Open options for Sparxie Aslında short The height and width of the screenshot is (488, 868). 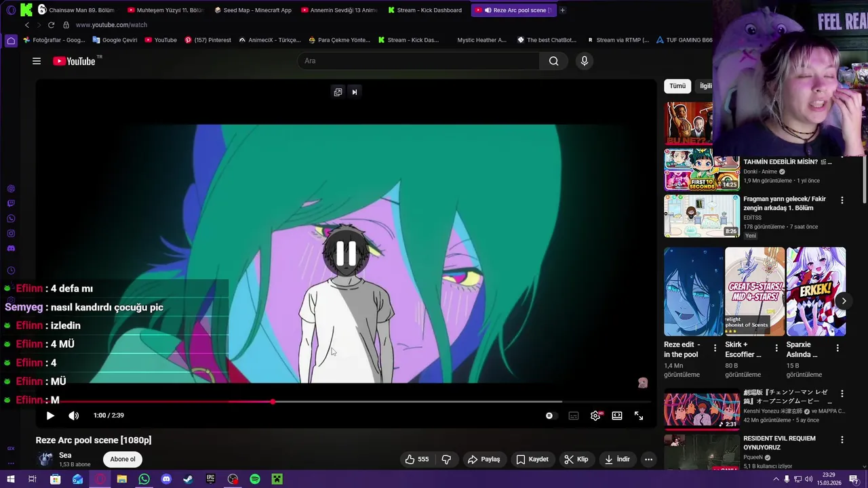pyautogui.click(x=837, y=348)
